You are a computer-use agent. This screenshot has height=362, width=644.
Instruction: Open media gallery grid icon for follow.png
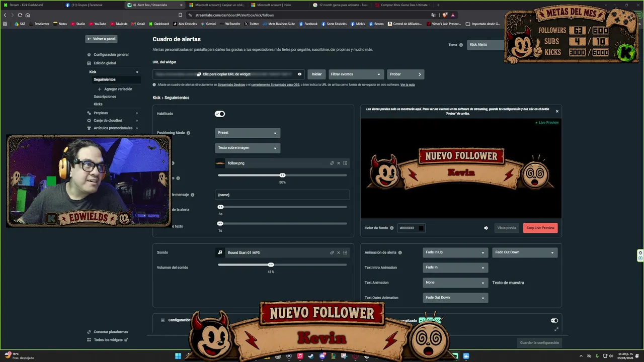[345, 163]
